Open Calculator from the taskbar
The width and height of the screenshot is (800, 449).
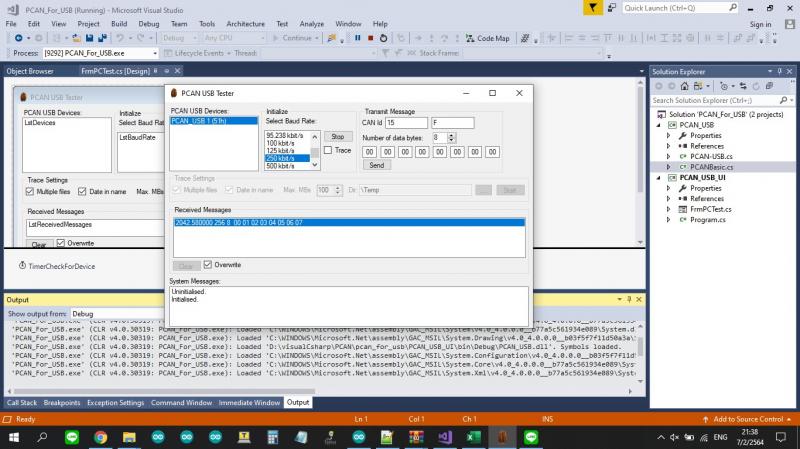(272, 437)
